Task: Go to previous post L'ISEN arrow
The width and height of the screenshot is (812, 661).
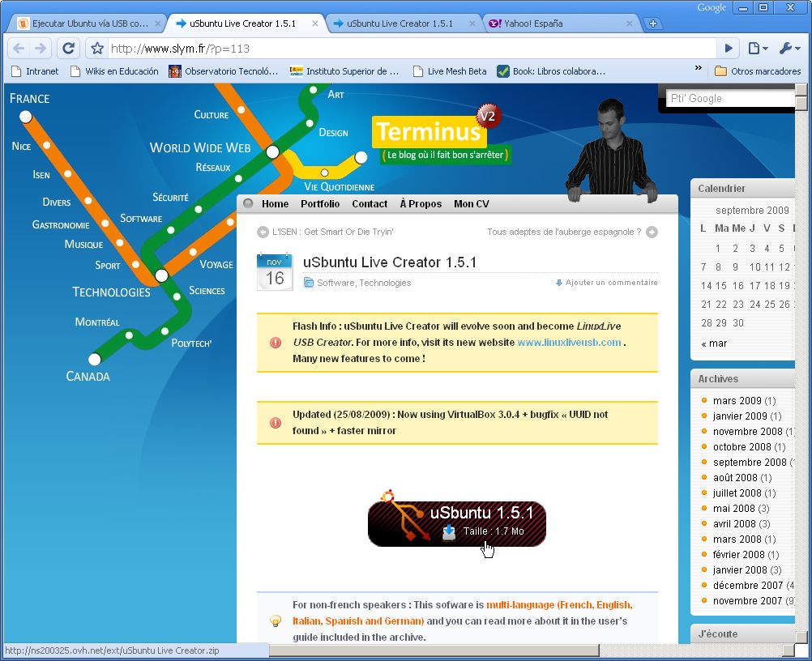Action: coord(263,232)
